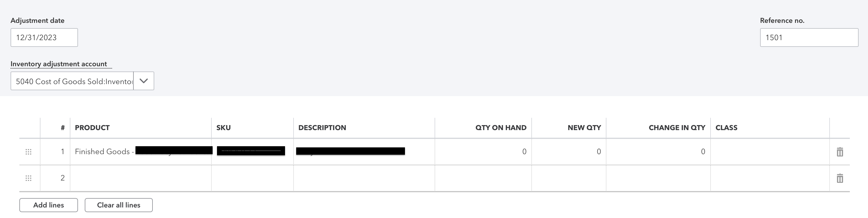Select the 5040 Cost of Goods Sold account field
Viewport: 868px width, 218px height.
pyautogui.click(x=72, y=81)
